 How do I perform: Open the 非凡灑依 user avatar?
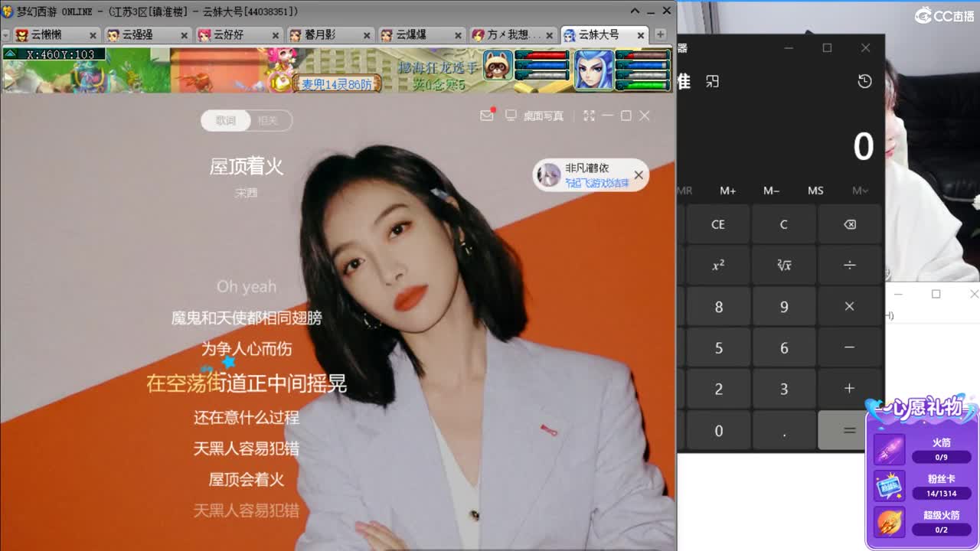[548, 175]
